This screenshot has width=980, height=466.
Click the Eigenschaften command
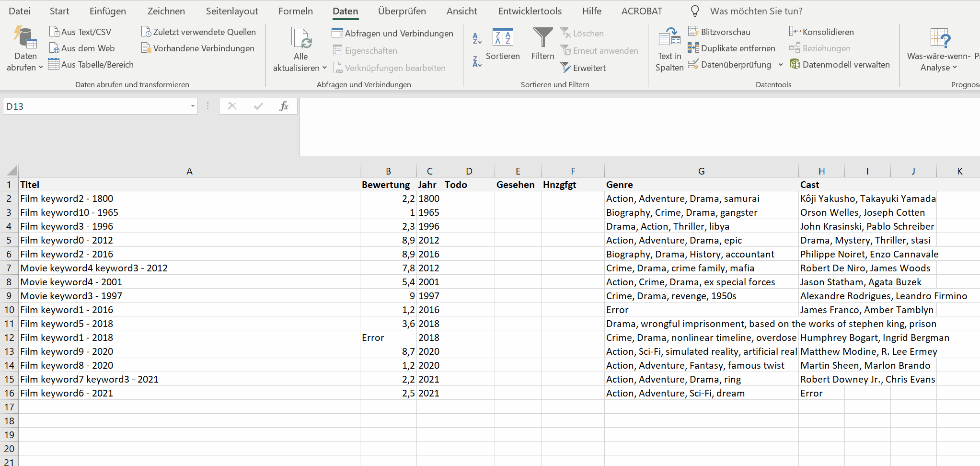pyautogui.click(x=365, y=51)
